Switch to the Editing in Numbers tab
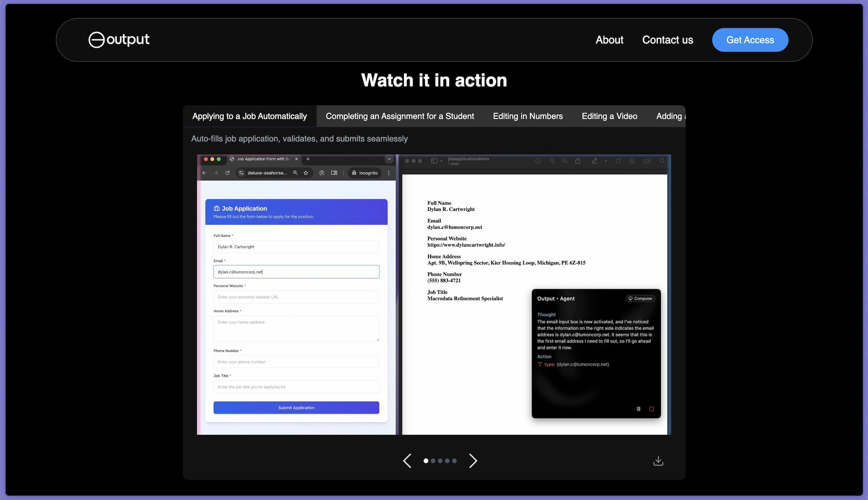 coord(527,116)
